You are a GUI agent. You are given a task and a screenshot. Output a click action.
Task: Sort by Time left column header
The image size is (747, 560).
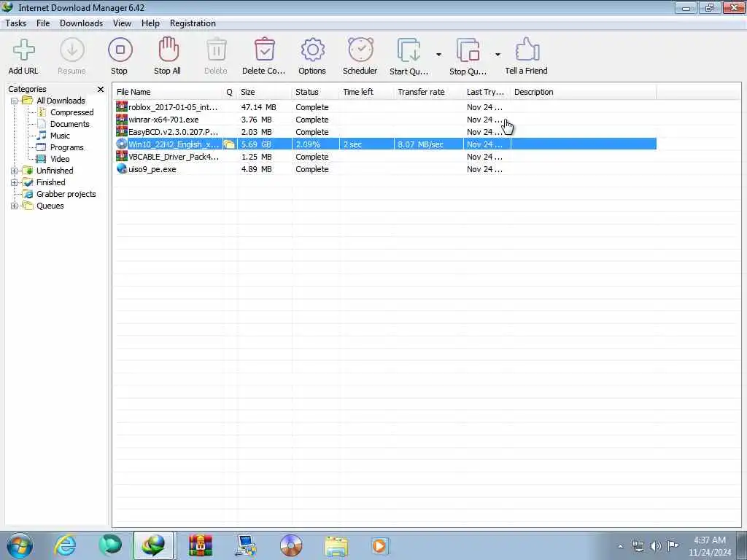(x=367, y=92)
